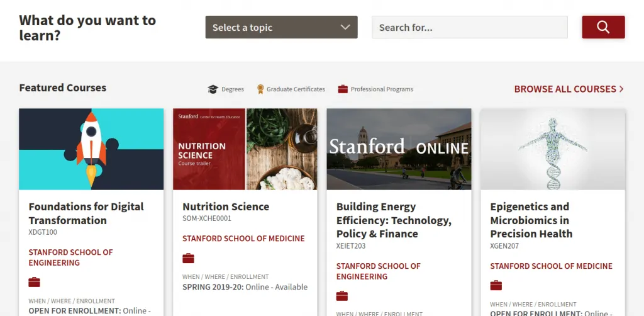644x316 pixels.
Task: Click Stanford School of Engineering under Digital Transformation
Action: (70, 257)
